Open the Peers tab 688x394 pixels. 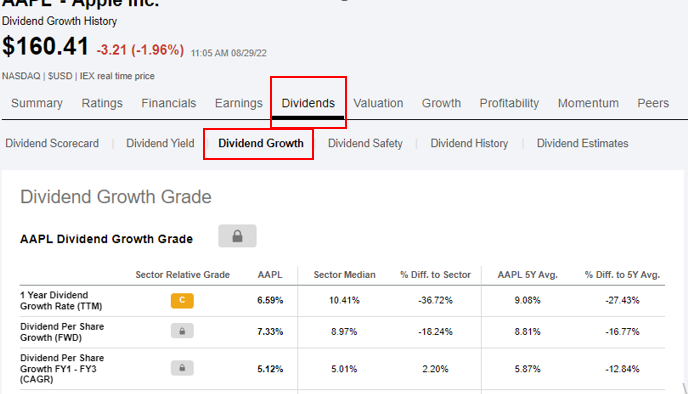[x=653, y=103]
